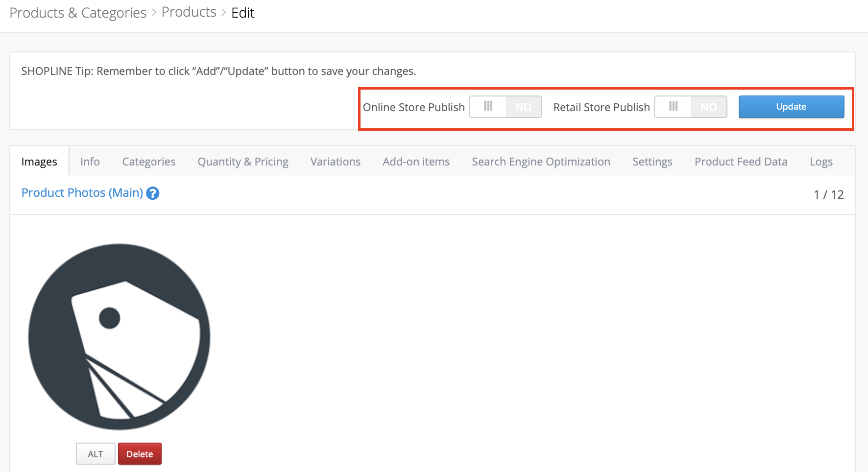Open the Product Feed Data tab
This screenshot has width=868, height=472.
click(x=741, y=162)
